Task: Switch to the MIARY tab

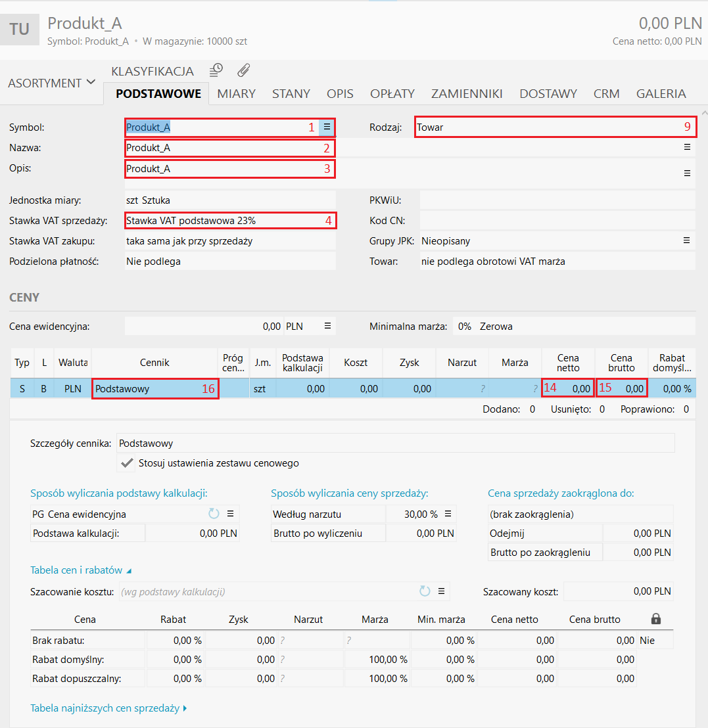Action: point(236,93)
